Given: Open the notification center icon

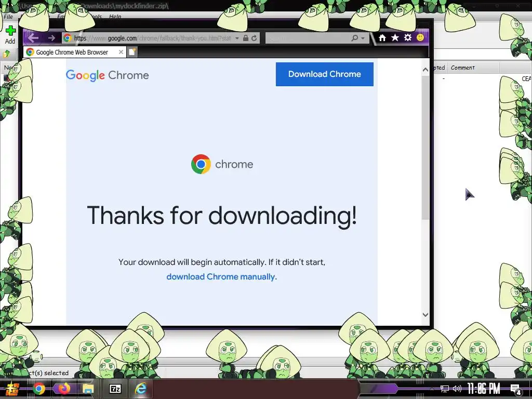Looking at the screenshot, I should point(515,389).
